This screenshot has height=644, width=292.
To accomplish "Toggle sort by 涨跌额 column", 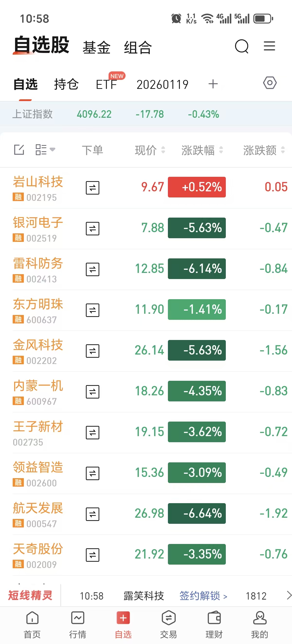I will click(264, 150).
